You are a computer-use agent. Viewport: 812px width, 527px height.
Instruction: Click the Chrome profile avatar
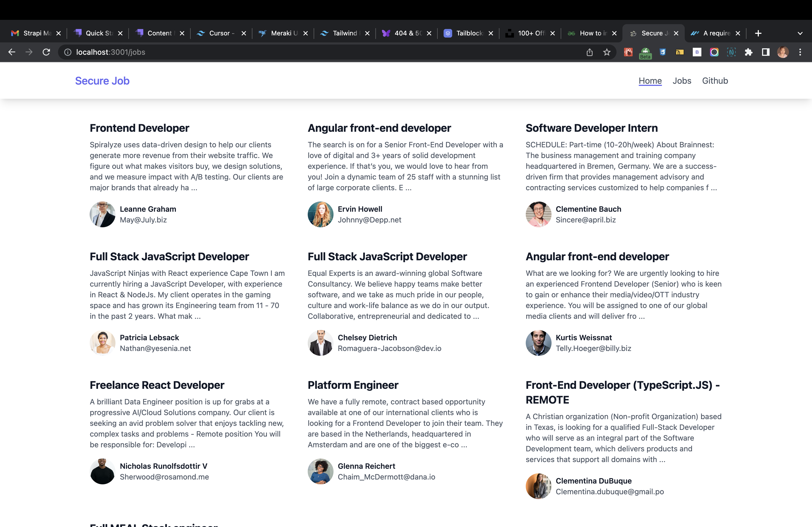pos(783,52)
